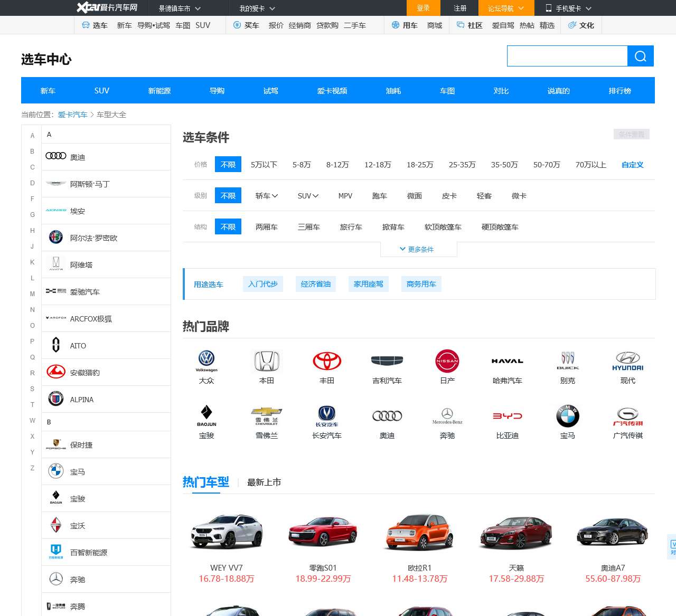Click the 登录 button

(x=424, y=8)
